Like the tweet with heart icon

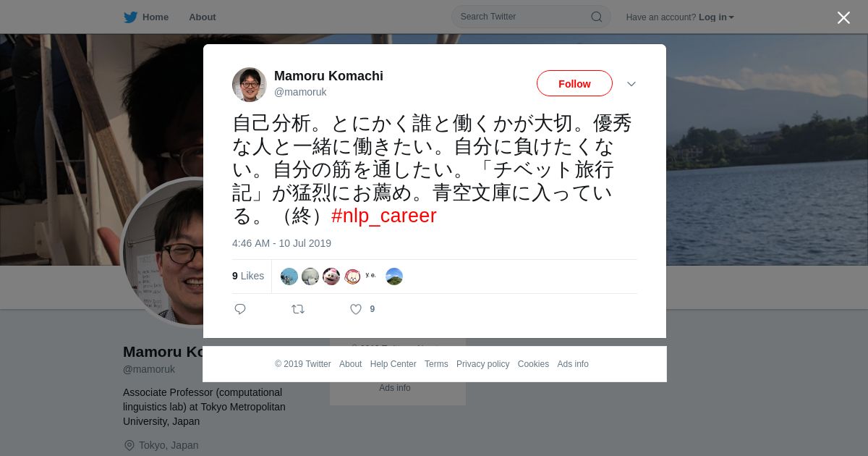coord(356,309)
